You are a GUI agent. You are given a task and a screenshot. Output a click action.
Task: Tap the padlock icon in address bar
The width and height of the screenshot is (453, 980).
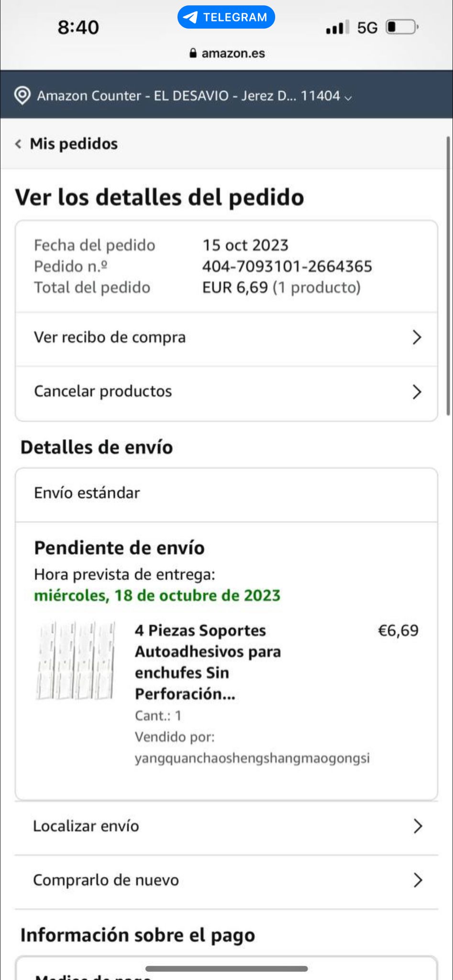193,53
